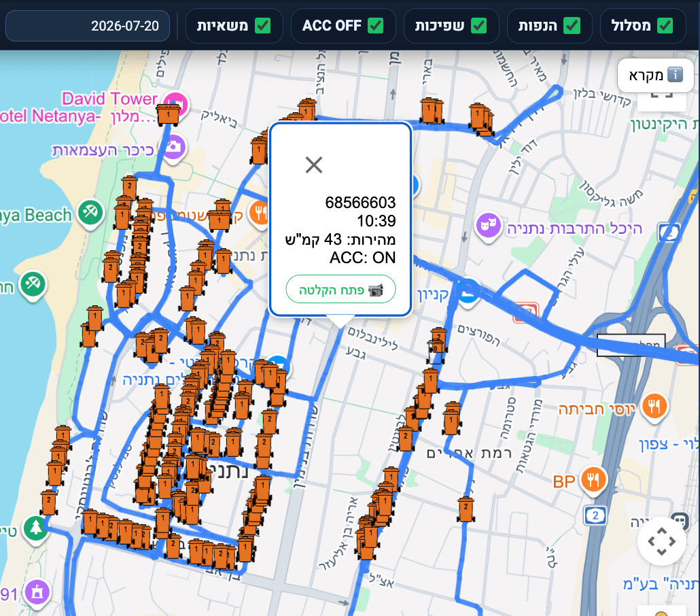Toggle the מסלול route checkbox
Viewport: 700px width, 616px height.
point(665,25)
